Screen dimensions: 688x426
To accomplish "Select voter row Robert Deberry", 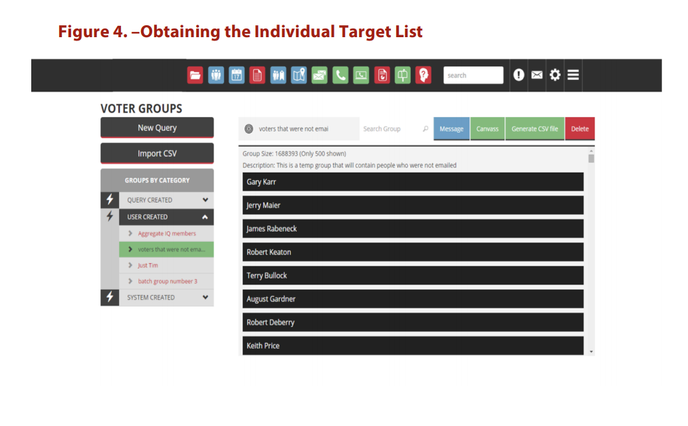I will pos(413,322).
